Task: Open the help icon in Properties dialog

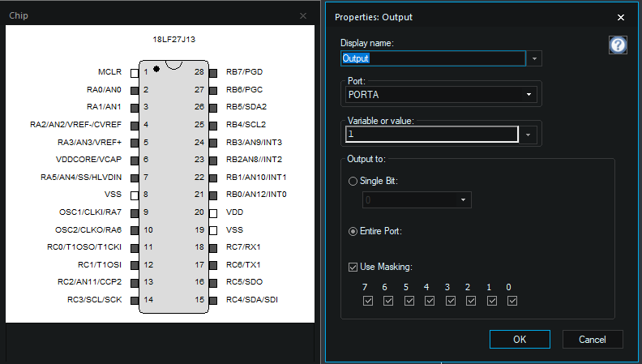Action: click(618, 45)
